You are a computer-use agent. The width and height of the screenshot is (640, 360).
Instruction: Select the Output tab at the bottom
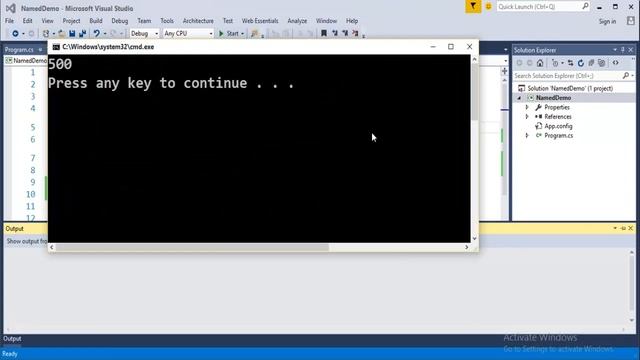click(12, 339)
